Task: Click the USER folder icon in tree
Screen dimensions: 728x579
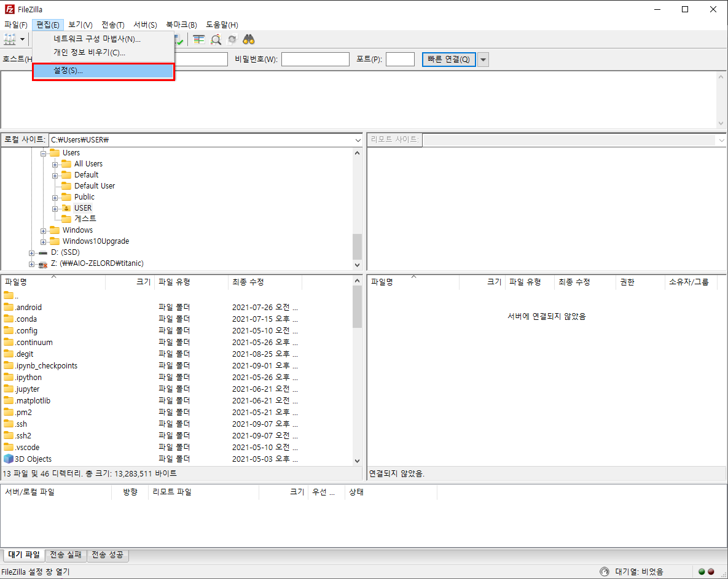Action: coord(67,208)
